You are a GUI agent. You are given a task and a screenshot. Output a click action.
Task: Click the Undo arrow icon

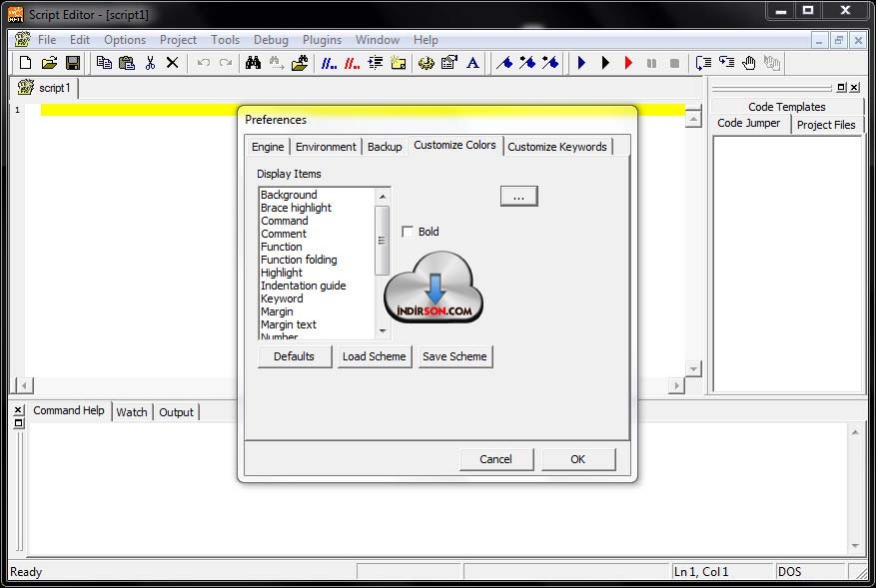[x=204, y=63]
